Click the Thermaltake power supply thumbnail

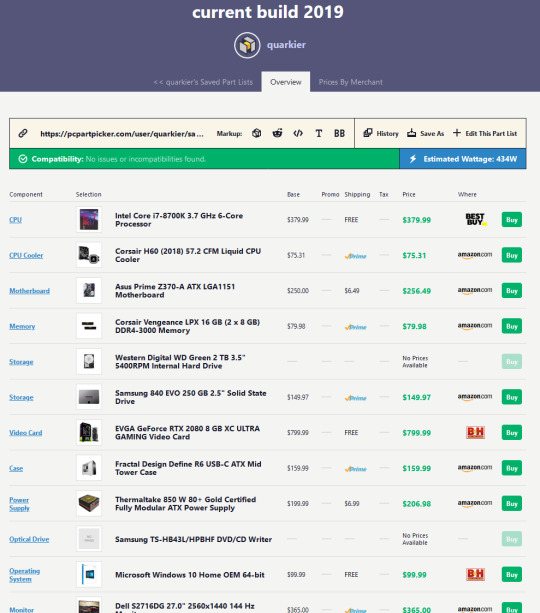(89, 503)
